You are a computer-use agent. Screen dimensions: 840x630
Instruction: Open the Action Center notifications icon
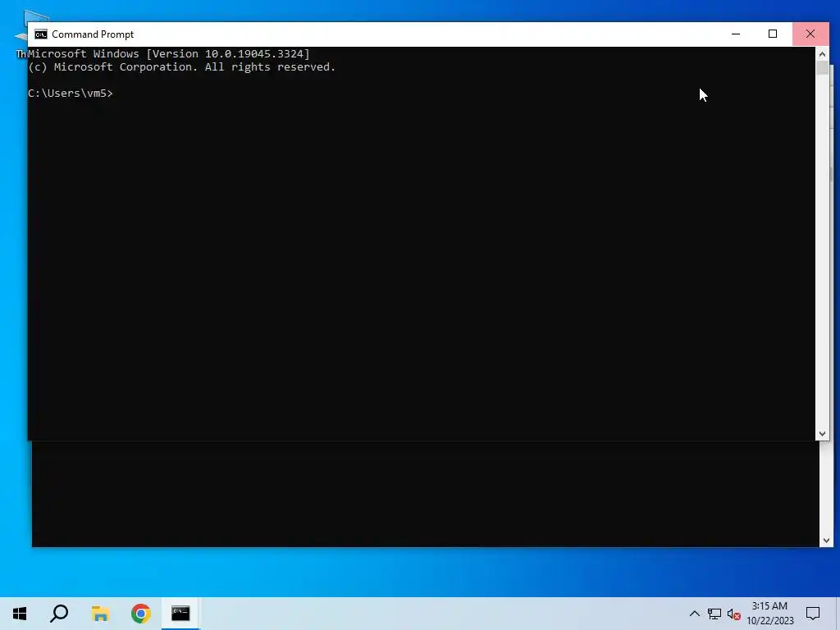[813, 614]
